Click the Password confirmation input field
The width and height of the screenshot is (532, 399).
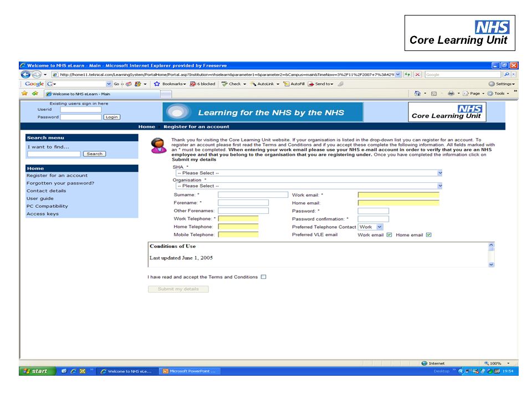click(x=373, y=219)
